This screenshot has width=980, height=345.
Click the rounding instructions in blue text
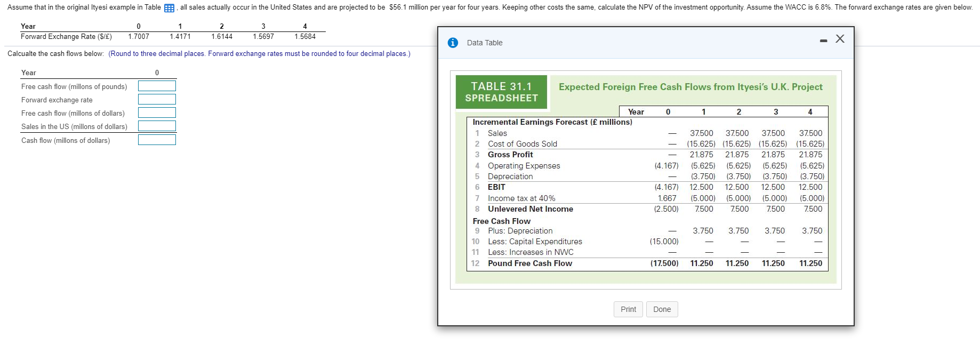pos(260,54)
